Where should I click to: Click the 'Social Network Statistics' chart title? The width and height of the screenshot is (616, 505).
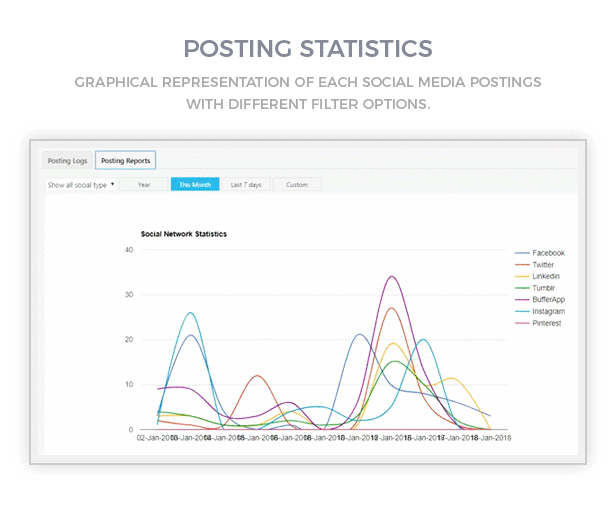click(x=184, y=234)
